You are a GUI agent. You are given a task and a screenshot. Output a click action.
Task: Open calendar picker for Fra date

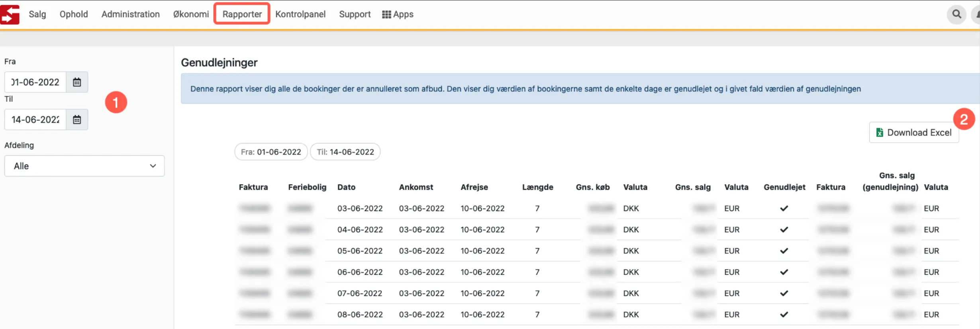click(77, 82)
